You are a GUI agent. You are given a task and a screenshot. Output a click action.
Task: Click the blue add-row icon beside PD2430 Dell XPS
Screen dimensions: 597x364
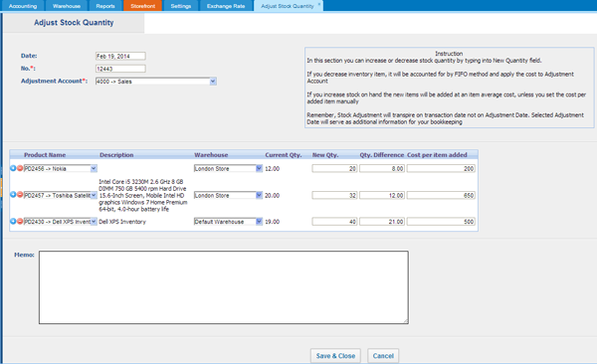(x=13, y=221)
